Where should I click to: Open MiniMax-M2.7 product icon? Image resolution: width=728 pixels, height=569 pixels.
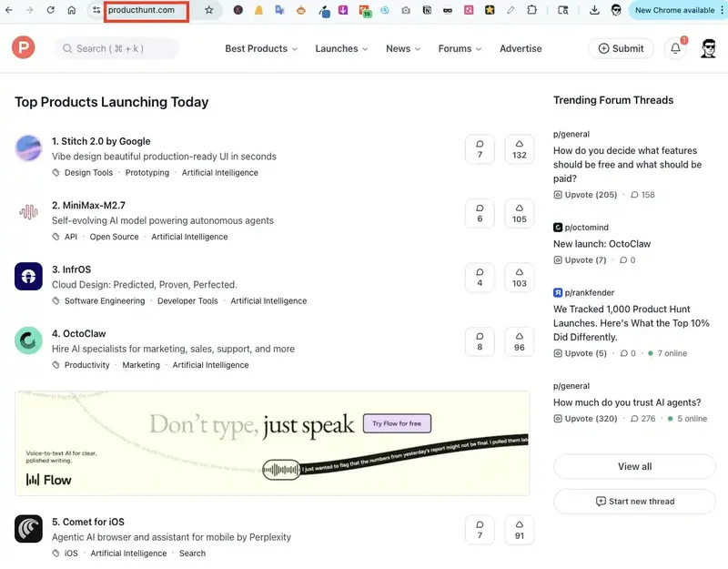[x=28, y=212]
